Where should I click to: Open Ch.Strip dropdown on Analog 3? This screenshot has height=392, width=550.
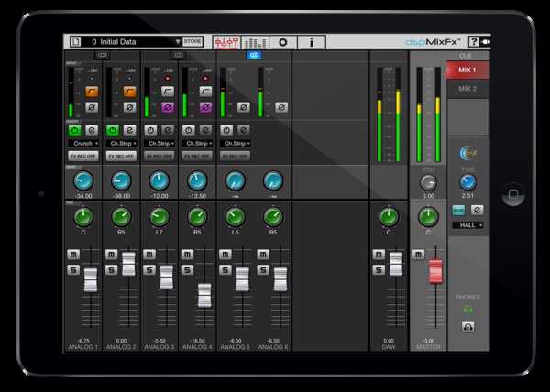click(159, 143)
